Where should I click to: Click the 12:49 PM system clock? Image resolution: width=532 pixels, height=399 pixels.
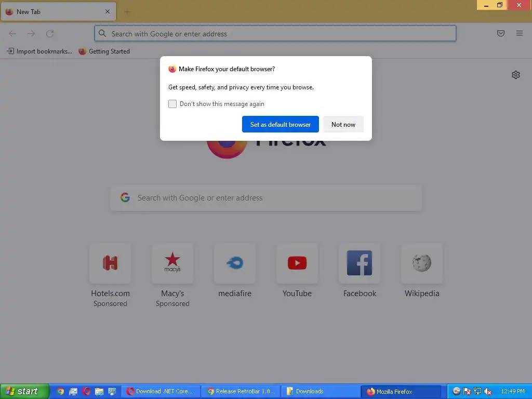point(513,391)
